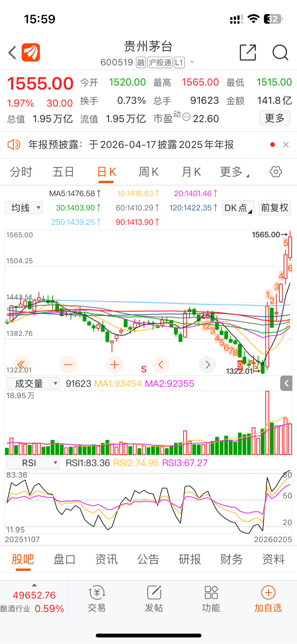Dismiss the announcement with X icon
Screen dimensions: 297x644
[x=286, y=144]
